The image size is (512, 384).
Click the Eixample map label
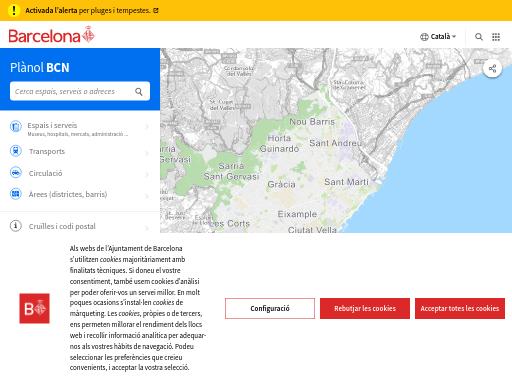pyautogui.click(x=297, y=214)
